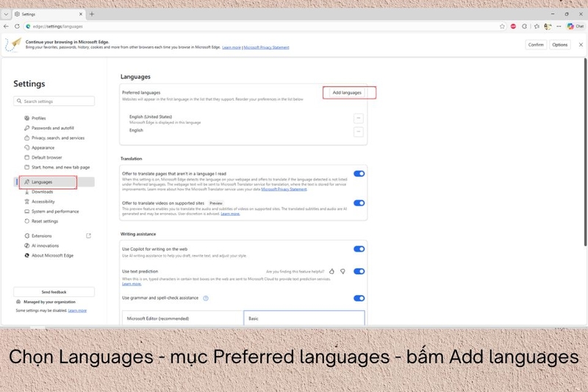Toggle Use Copilot for writing switch
This screenshot has height=392, width=588.
click(359, 249)
